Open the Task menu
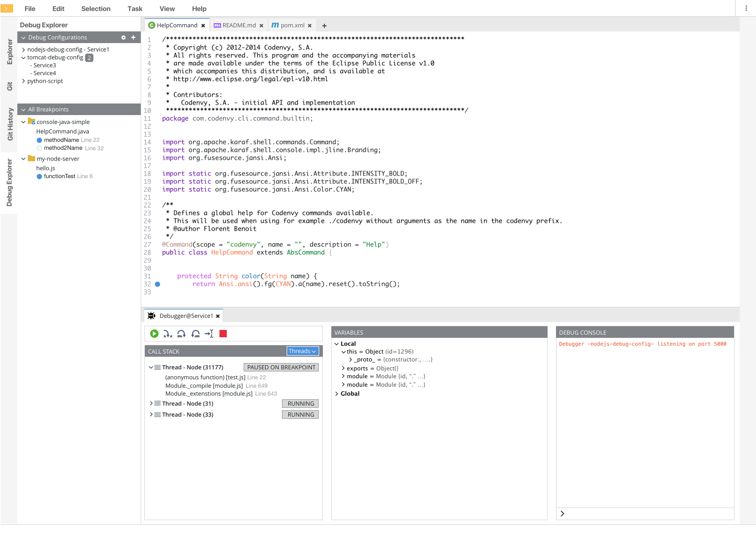The width and height of the screenshot is (756, 538). [135, 9]
